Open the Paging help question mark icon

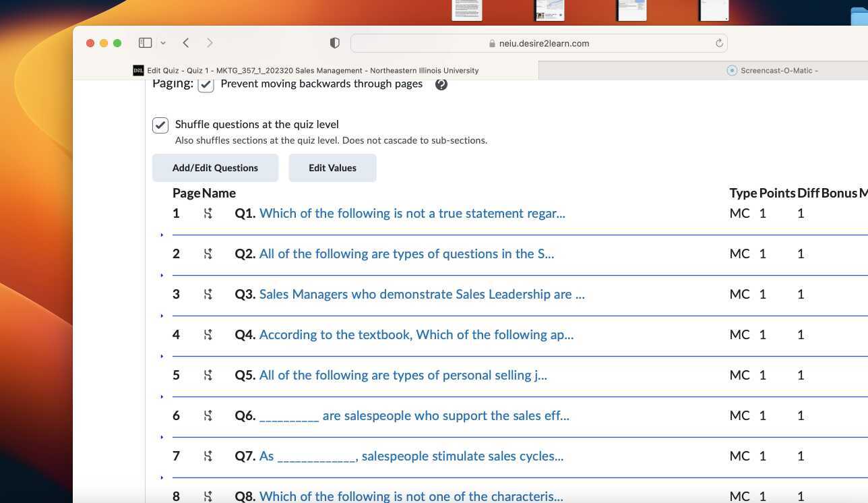(x=441, y=84)
